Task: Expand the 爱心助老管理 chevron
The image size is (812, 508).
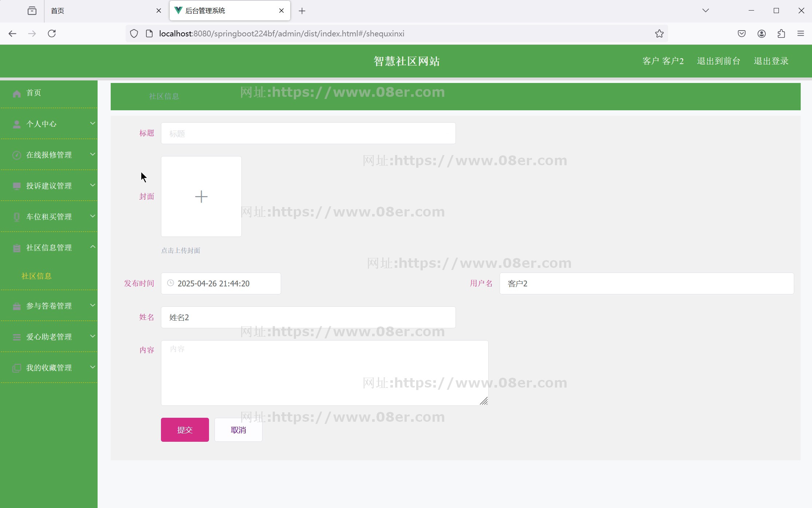Action: [x=93, y=336]
